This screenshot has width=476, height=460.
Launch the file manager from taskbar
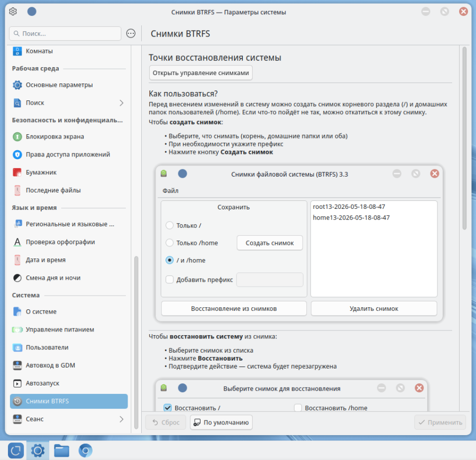[x=62, y=450]
